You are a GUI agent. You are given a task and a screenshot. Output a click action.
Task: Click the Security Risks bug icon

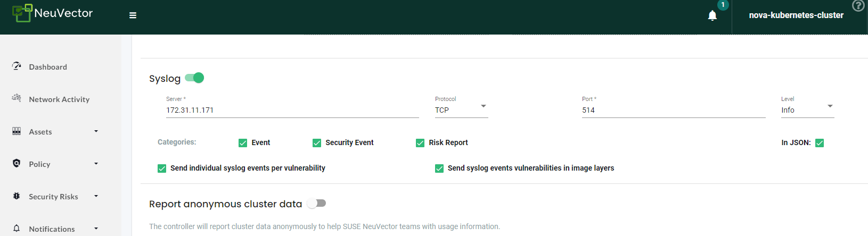coord(17,196)
